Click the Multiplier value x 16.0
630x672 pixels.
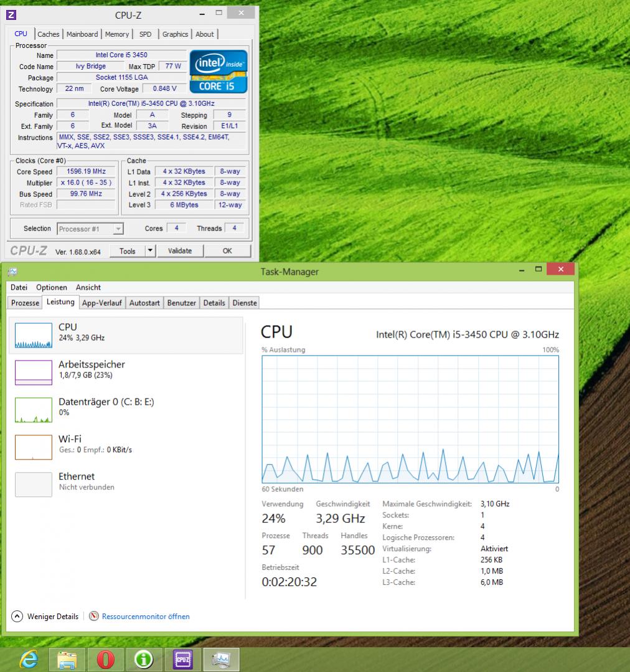click(x=86, y=182)
